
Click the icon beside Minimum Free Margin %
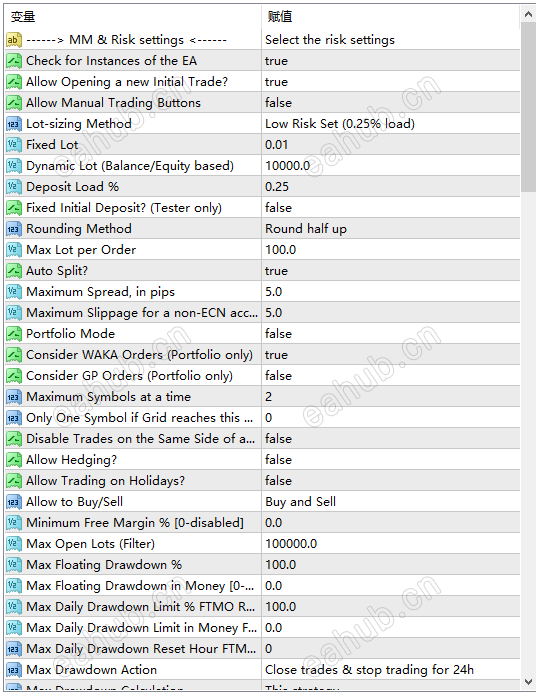pyautogui.click(x=14, y=522)
